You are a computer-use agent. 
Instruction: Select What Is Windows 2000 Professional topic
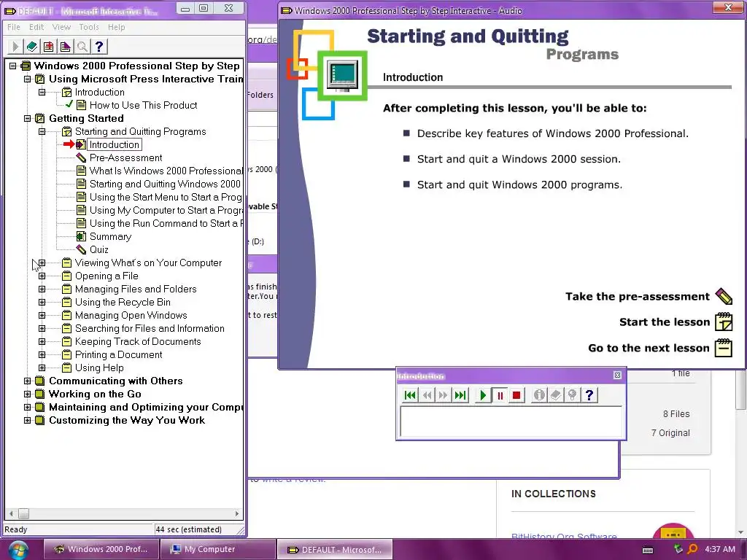click(x=166, y=171)
